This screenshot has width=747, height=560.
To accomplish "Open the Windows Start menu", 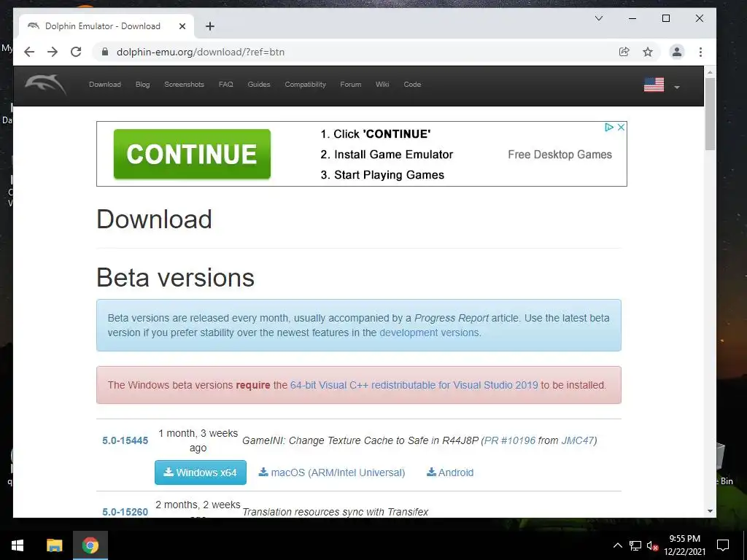I will pos(18,545).
